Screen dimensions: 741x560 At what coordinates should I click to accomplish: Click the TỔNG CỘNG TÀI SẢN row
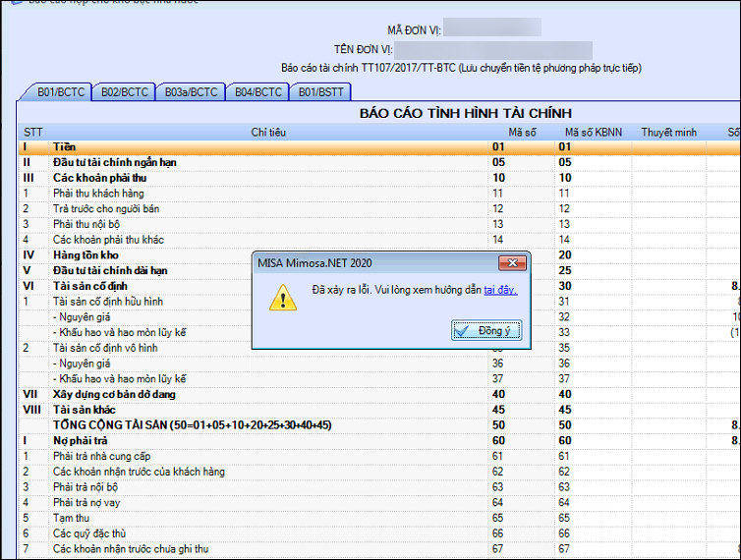[x=265, y=424]
